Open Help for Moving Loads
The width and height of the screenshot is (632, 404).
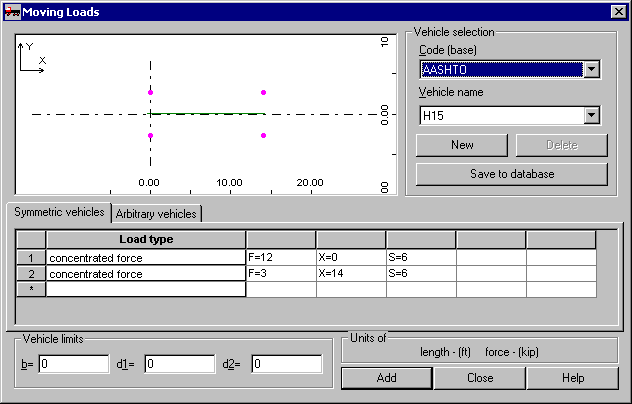[573, 378]
